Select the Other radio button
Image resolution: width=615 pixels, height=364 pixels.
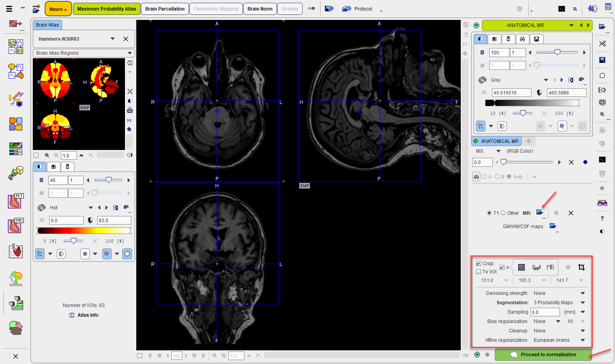click(503, 213)
